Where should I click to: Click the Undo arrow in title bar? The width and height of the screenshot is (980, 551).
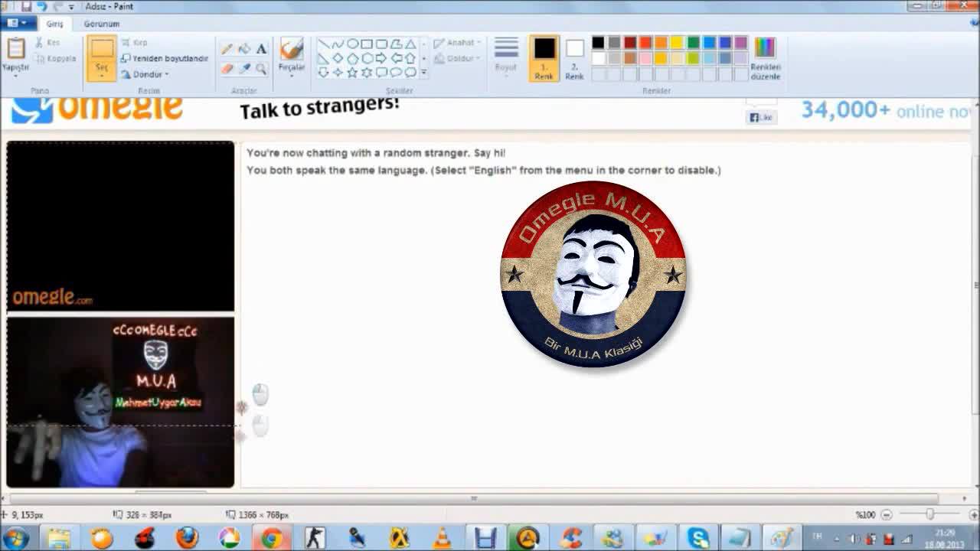(x=41, y=6)
